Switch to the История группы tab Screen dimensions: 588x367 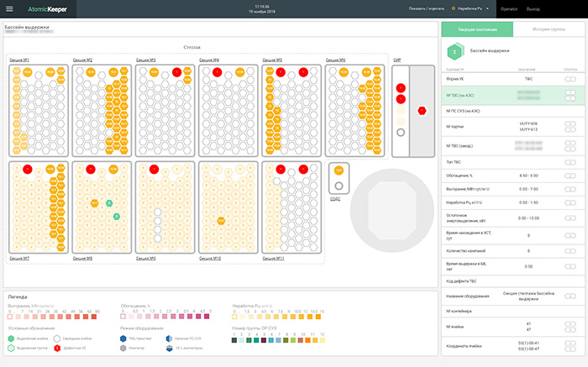click(x=549, y=29)
